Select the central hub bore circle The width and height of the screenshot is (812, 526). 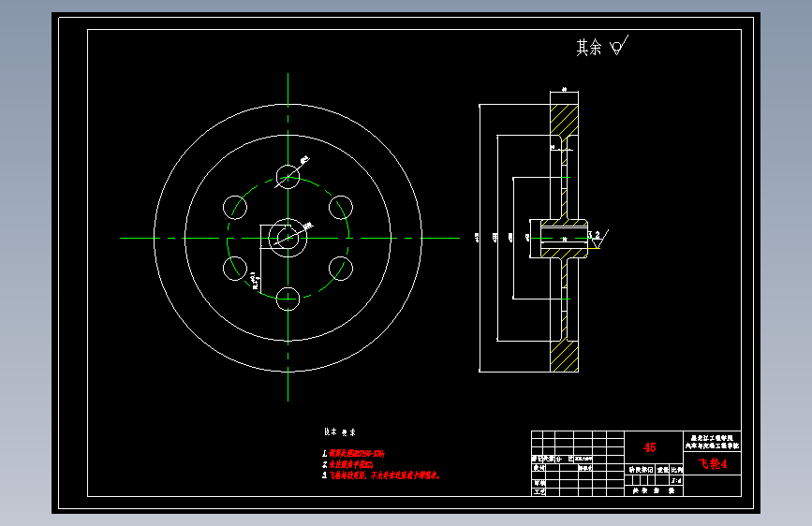pyautogui.click(x=288, y=238)
